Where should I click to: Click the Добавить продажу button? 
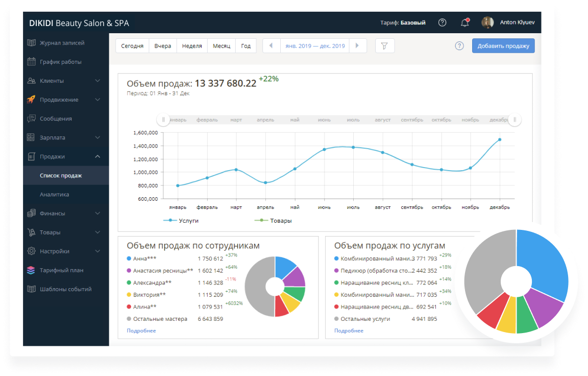[503, 46]
